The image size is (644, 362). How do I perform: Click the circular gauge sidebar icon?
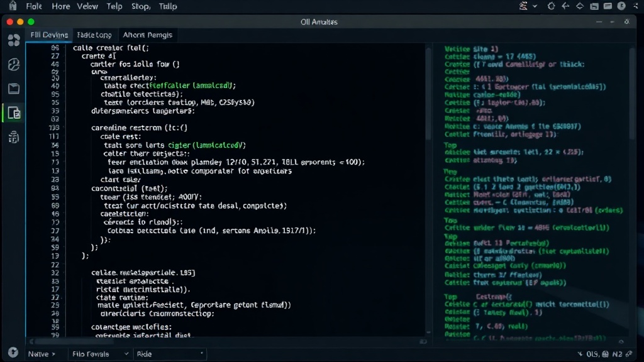tap(14, 65)
